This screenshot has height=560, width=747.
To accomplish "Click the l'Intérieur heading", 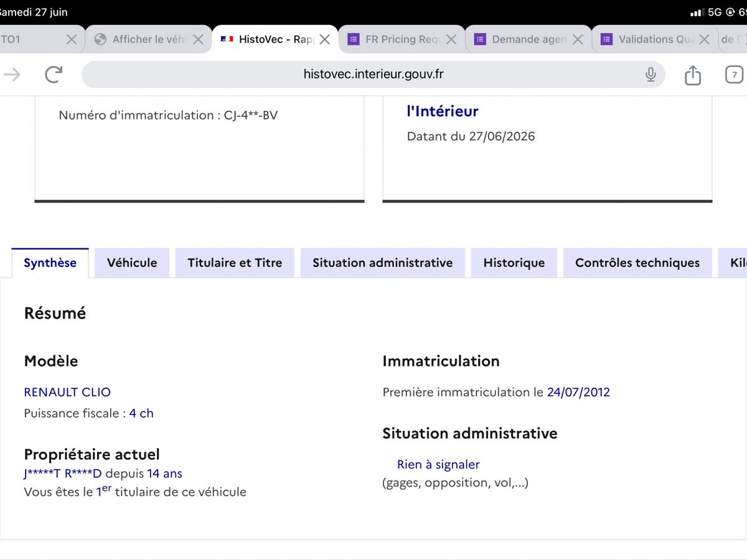I will (443, 111).
